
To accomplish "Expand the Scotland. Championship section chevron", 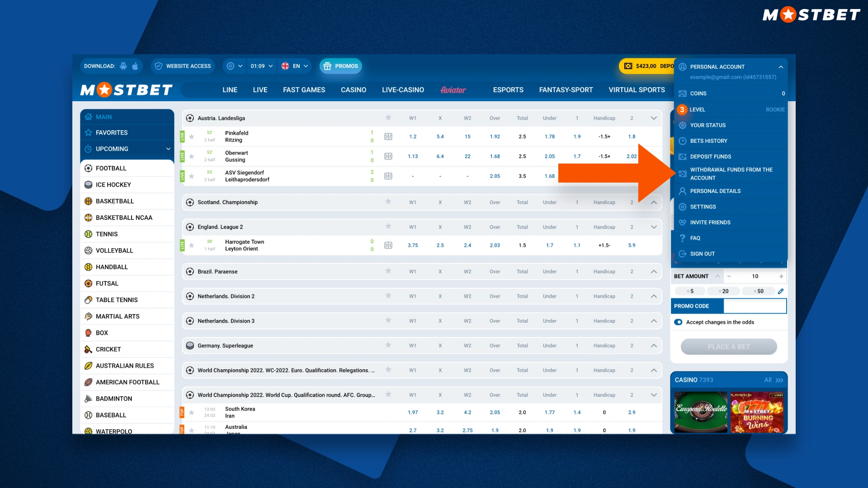I will click(x=654, y=202).
